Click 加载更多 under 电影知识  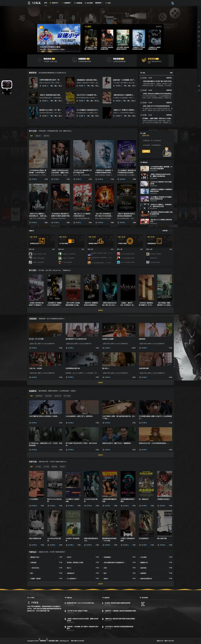coord(100,584)
